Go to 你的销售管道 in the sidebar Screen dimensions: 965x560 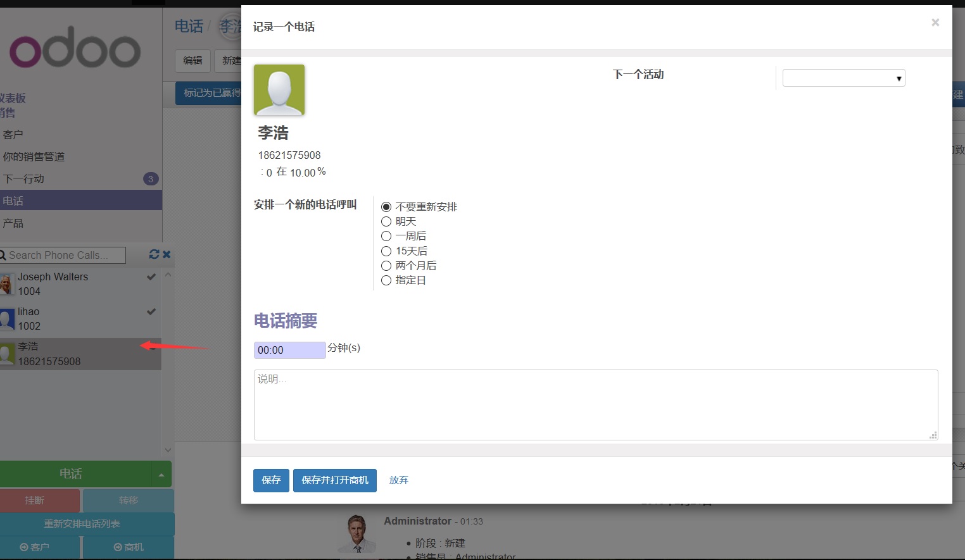[x=33, y=156]
